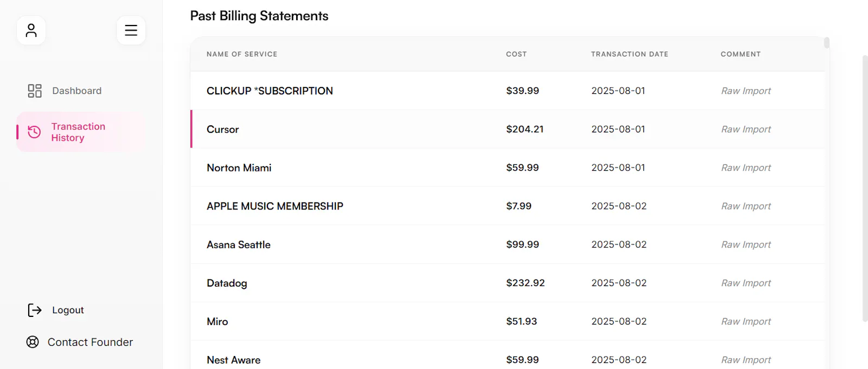Click the Comment column header

(x=741, y=54)
